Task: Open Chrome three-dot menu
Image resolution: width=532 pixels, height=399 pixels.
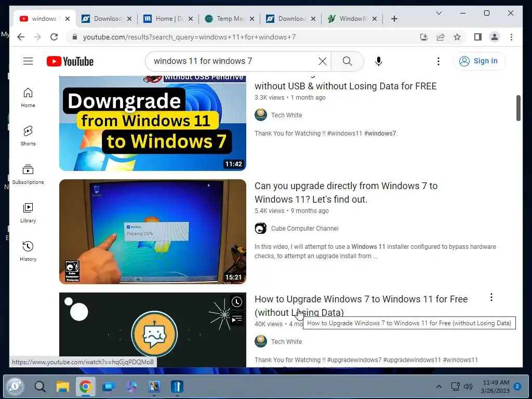Action: point(511,37)
